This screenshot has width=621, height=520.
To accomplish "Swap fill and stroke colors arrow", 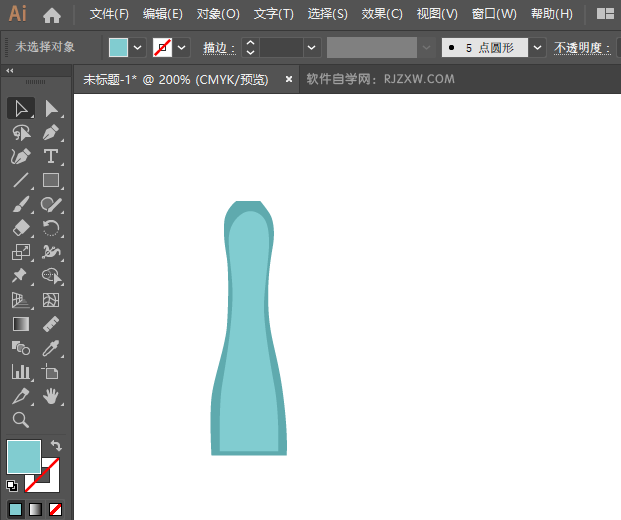I will (56, 446).
